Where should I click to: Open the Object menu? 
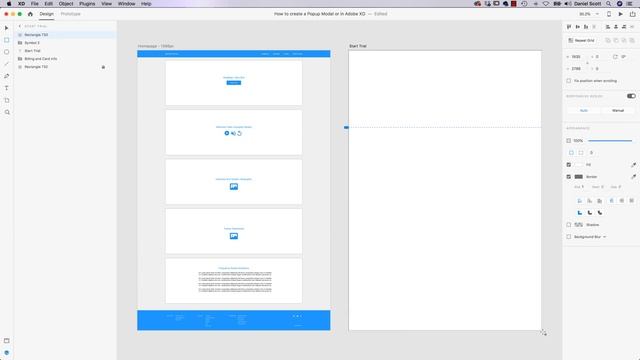66,4
